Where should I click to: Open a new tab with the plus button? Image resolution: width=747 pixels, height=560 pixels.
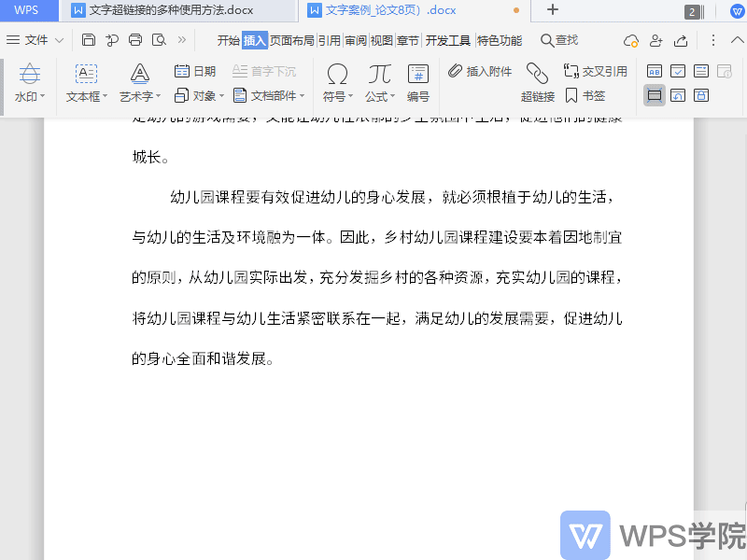click(x=553, y=9)
